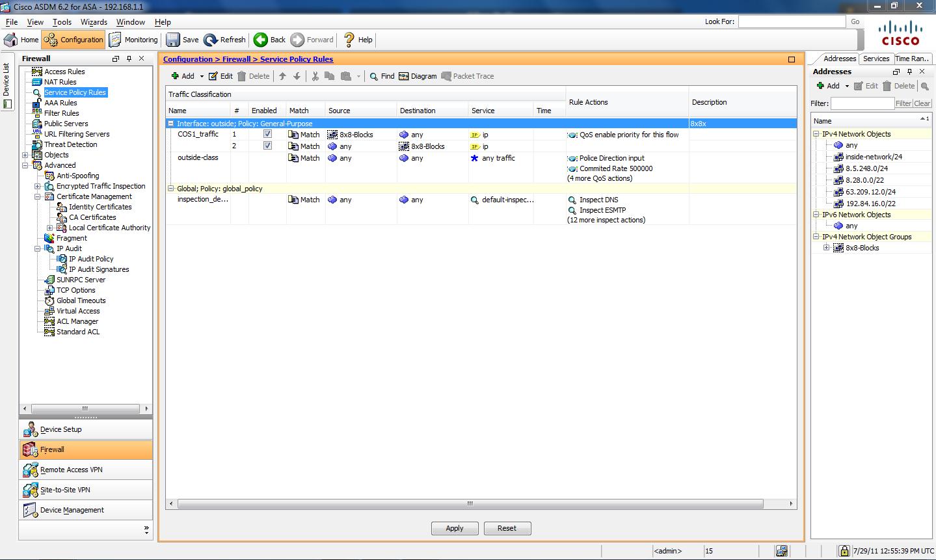Save the running configuration
Viewport: 936px width, 560px height.
pos(183,40)
